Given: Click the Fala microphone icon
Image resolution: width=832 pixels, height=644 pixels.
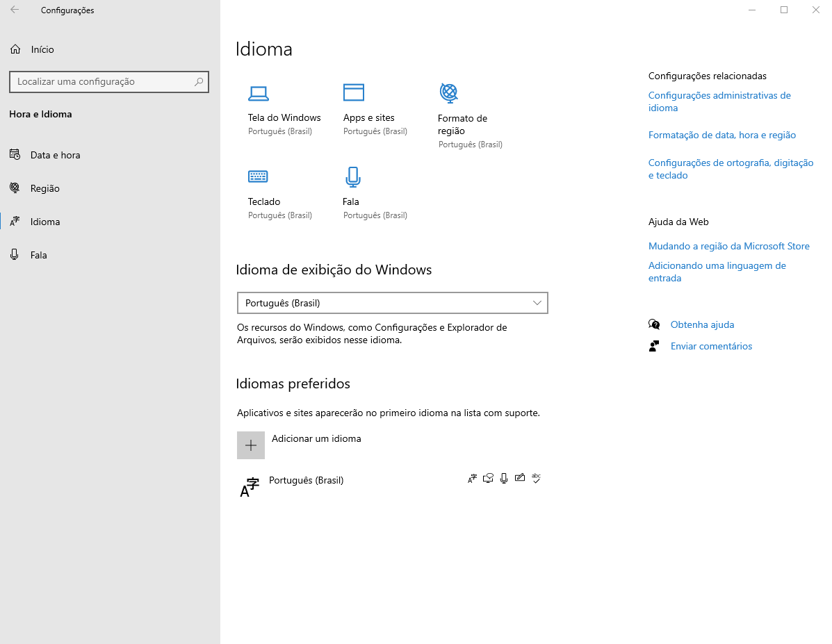Looking at the screenshot, I should [x=353, y=176].
